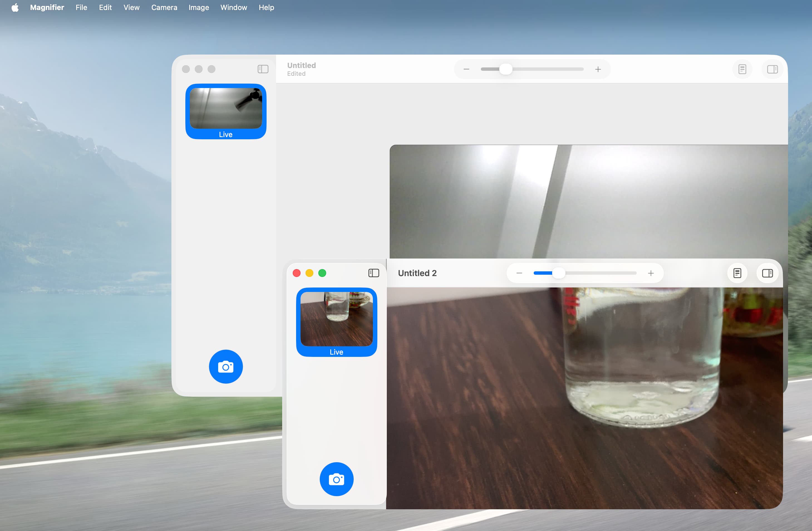Open the Image menu
The image size is (812, 531).
coord(199,8)
